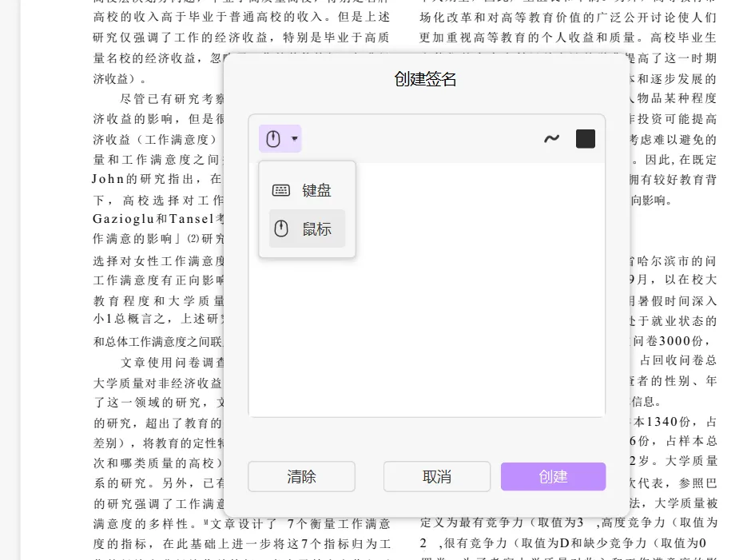Viewport: 751px width, 560px height.
Task: Open the black signature color swatch
Action: pos(586,139)
